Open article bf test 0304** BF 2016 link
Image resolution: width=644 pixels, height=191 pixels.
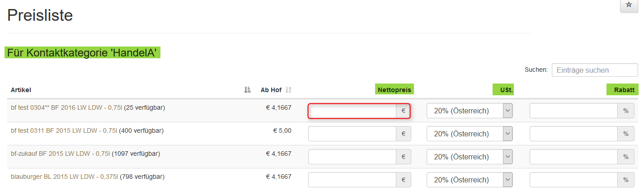66,107
